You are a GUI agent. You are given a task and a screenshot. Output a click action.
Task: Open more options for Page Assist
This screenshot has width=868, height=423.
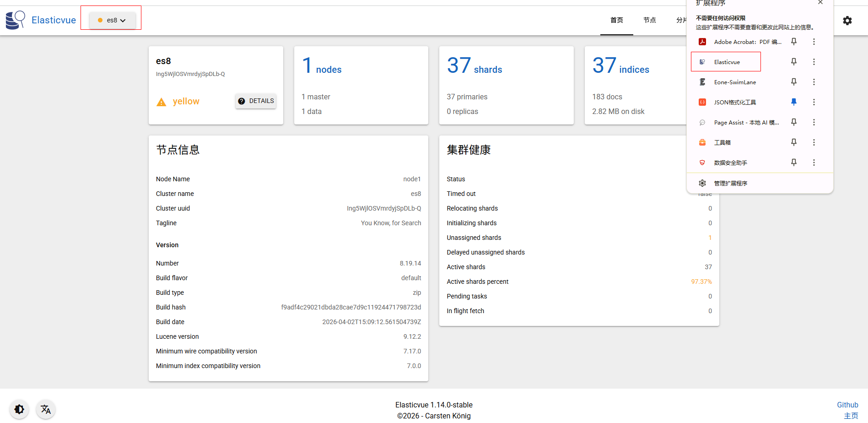point(814,122)
